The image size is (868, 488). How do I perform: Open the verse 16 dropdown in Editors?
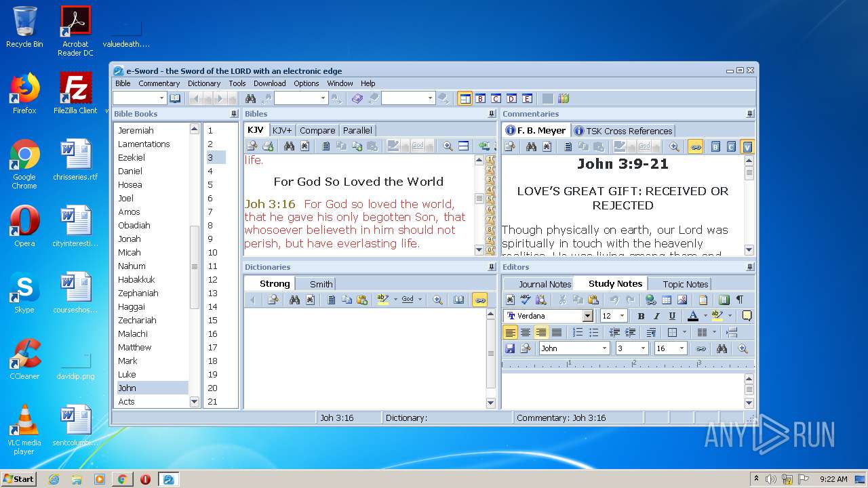click(x=682, y=348)
